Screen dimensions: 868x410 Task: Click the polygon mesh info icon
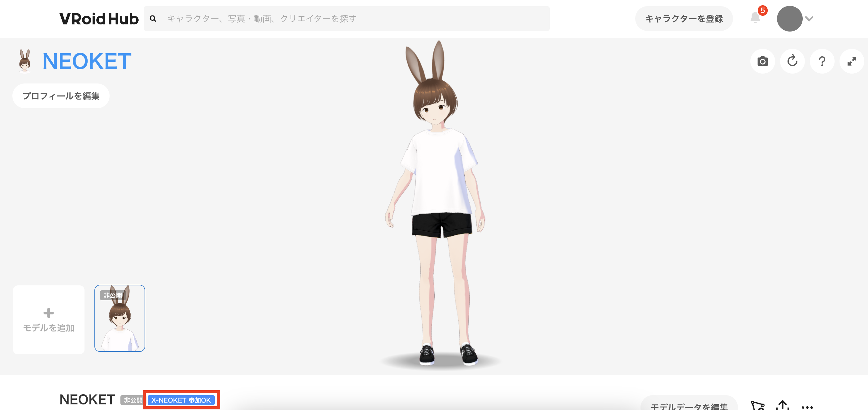tap(758, 406)
